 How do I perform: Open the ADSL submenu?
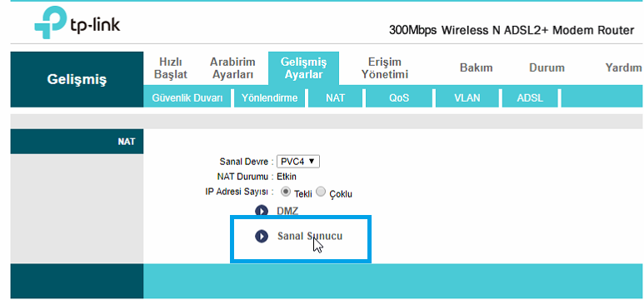530,98
